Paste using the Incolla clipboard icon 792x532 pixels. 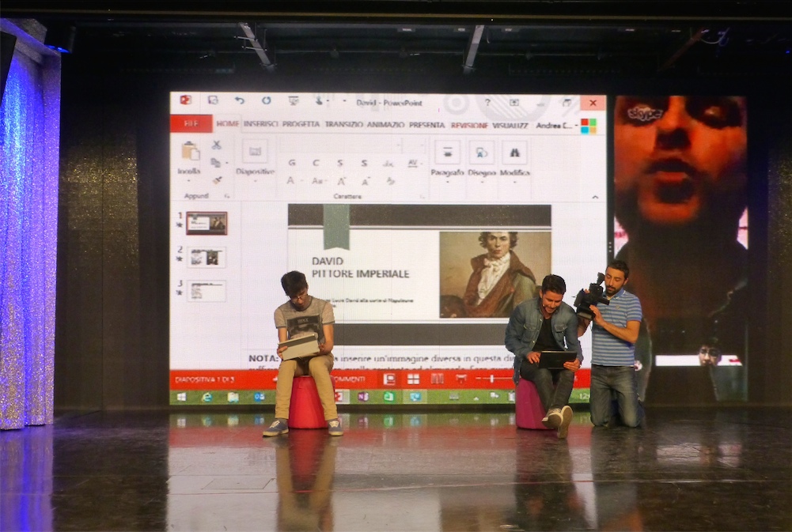190,151
